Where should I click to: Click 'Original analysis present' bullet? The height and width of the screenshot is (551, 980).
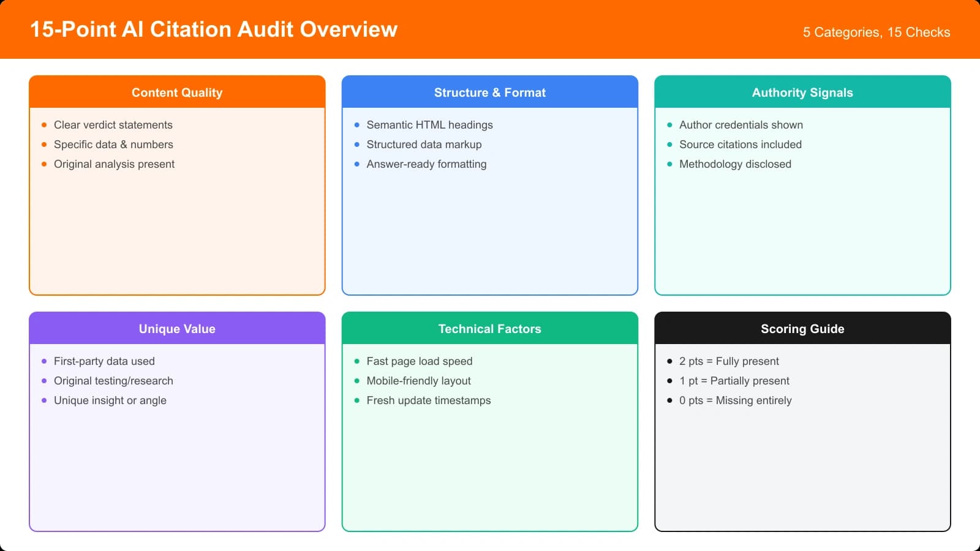tap(114, 164)
